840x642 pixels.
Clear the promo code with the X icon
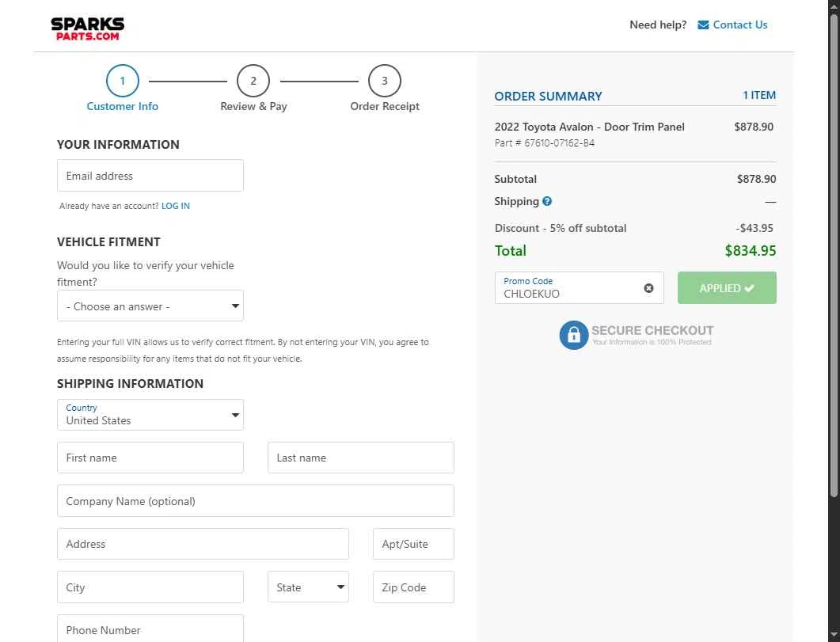[x=648, y=288]
